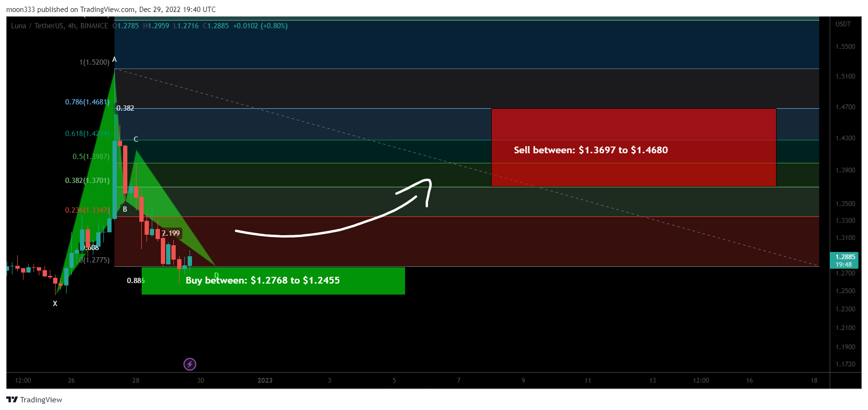868x410 pixels.
Task: Click the symbol title Luna / TetherUS, 4h, BINANCE
Action: click(x=59, y=26)
